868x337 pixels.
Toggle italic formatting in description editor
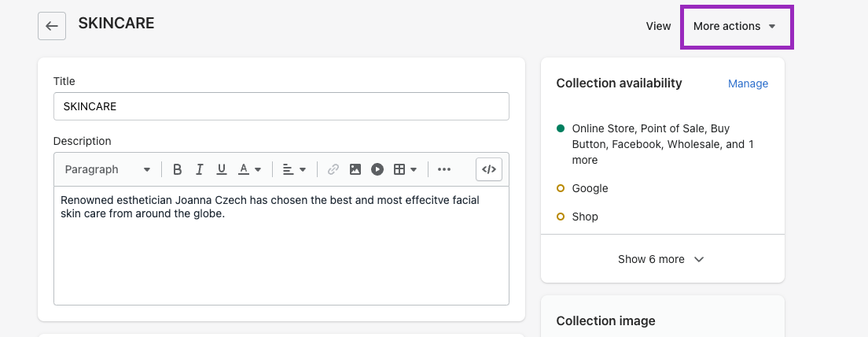coord(200,169)
